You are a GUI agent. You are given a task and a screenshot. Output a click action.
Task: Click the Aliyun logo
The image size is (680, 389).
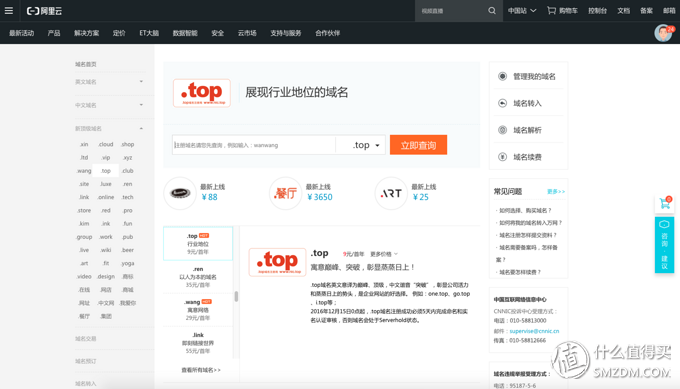pos(44,11)
